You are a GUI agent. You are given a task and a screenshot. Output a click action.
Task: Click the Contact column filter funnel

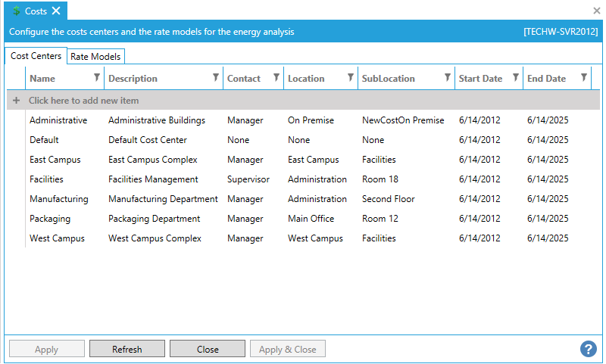(276, 77)
